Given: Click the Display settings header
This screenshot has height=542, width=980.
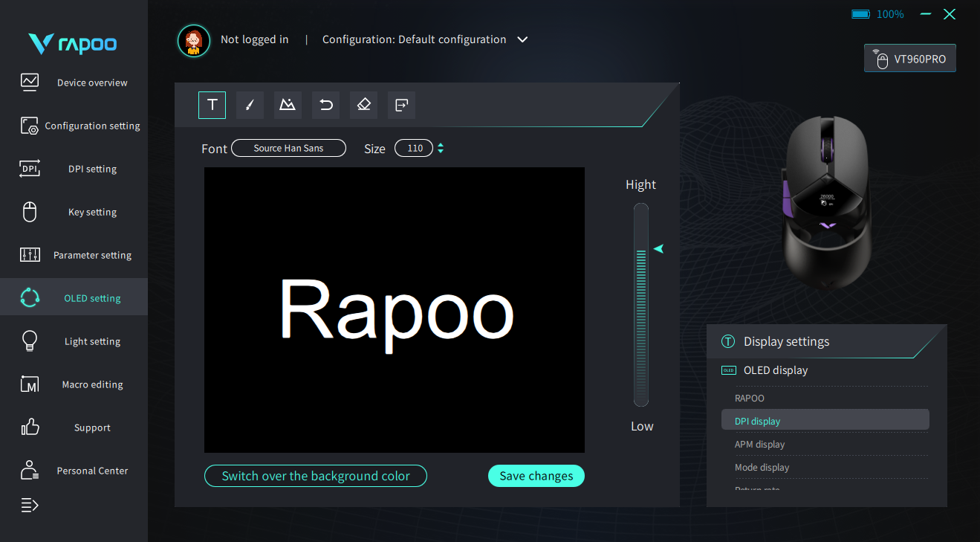Looking at the screenshot, I should click(826, 341).
